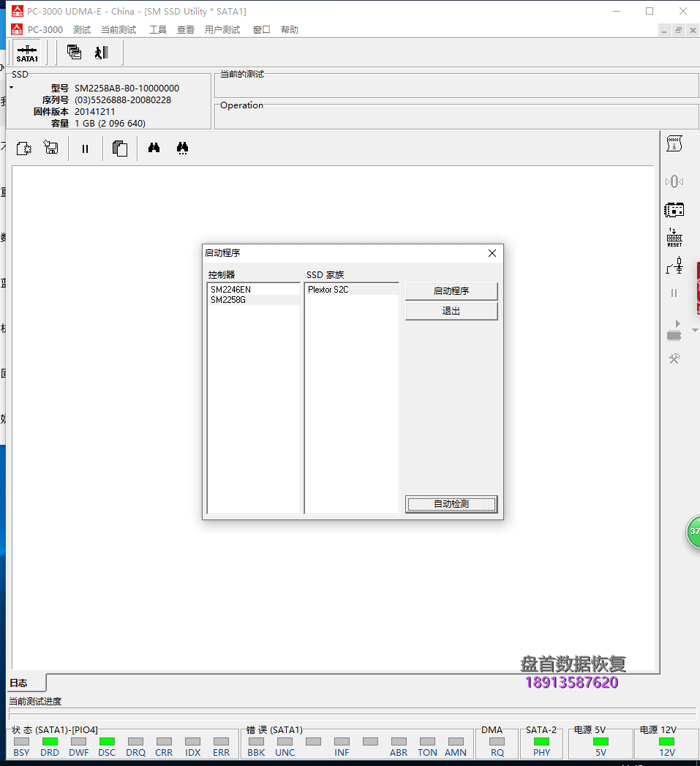Image resolution: width=700 pixels, height=766 pixels.
Task: Click the chip play sidebar icon
Action: click(674, 331)
